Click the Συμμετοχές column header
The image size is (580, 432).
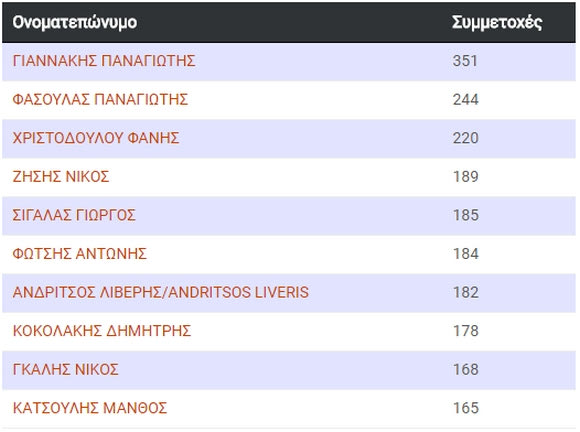pyautogui.click(x=497, y=23)
